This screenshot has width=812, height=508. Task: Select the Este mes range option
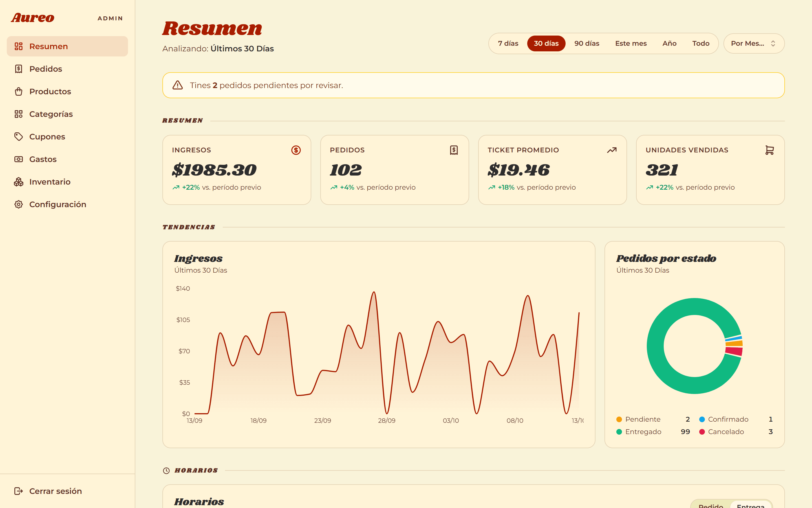point(631,43)
